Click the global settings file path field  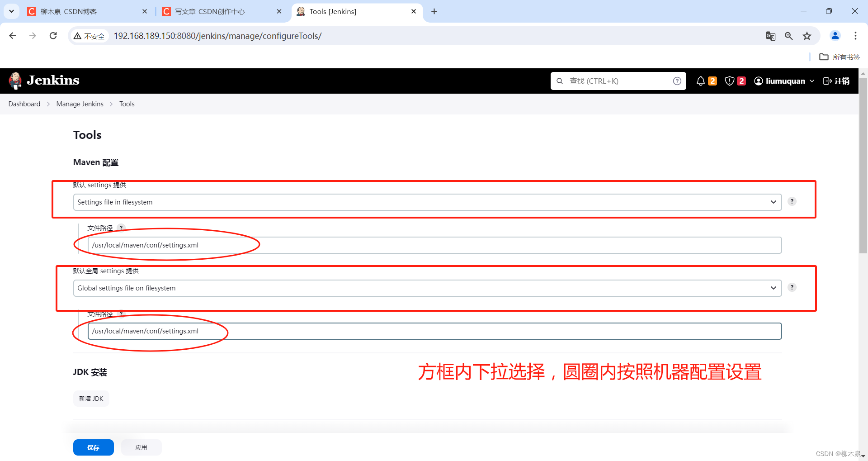[434, 331]
